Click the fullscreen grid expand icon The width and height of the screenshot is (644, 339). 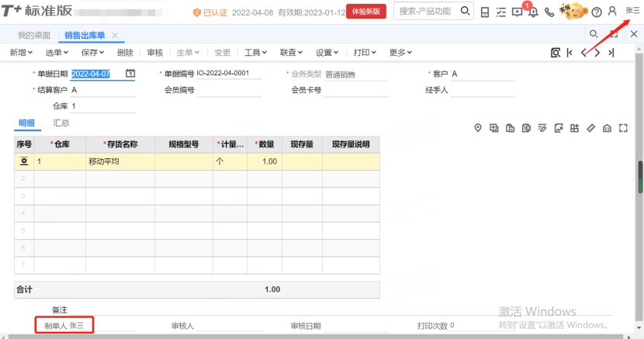pyautogui.click(x=623, y=128)
